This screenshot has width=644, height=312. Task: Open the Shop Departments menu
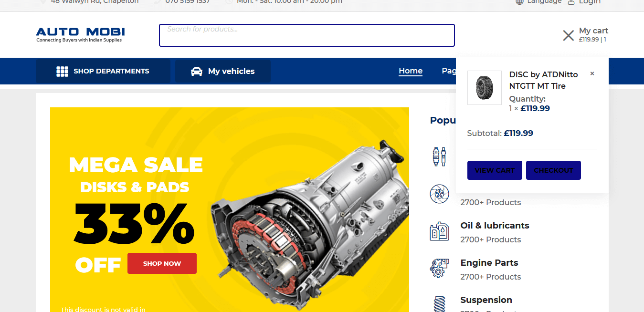[103, 71]
